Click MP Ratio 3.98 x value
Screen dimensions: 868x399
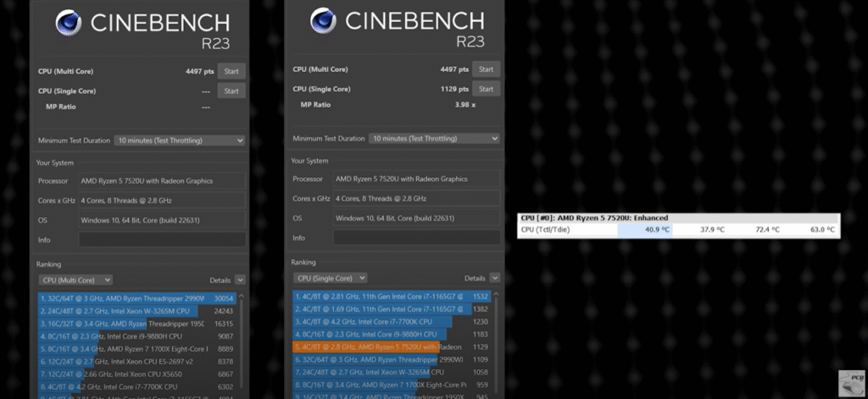[x=465, y=104]
